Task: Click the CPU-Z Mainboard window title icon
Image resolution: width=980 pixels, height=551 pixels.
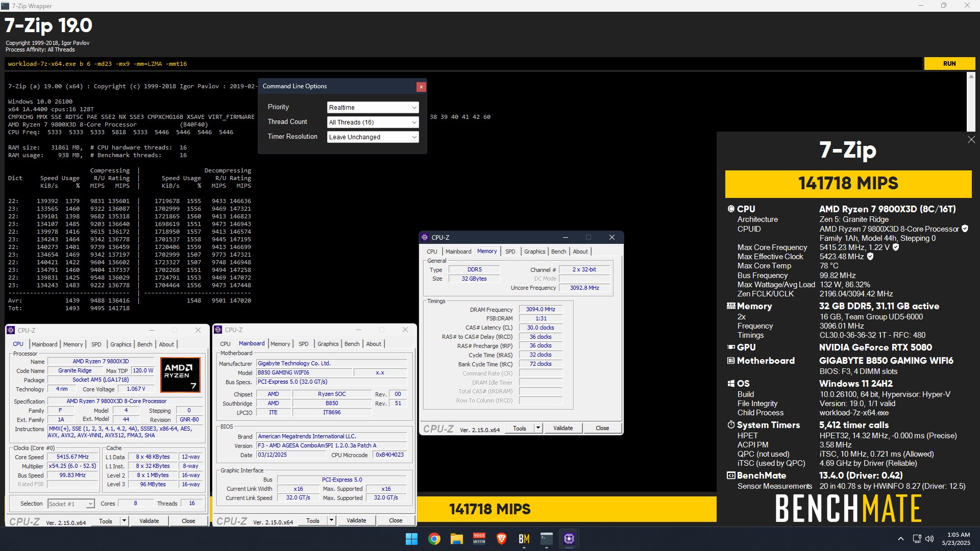Action: coord(218,330)
